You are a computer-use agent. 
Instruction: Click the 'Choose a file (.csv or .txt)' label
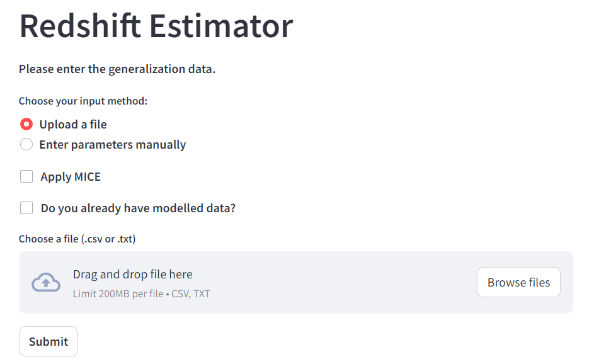click(77, 239)
